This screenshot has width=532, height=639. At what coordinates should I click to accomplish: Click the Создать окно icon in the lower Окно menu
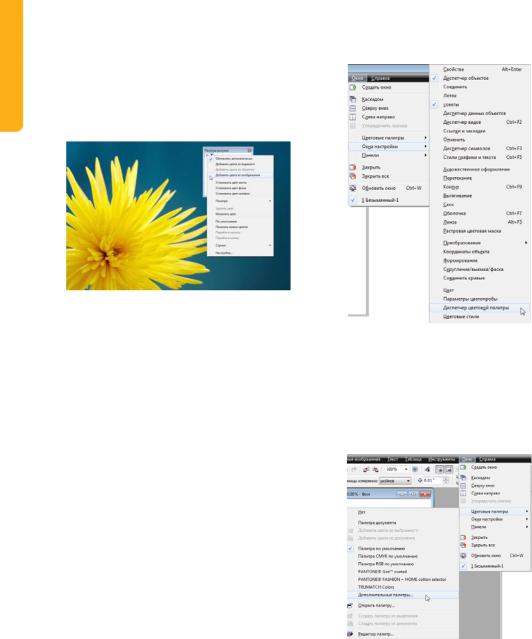point(463,467)
